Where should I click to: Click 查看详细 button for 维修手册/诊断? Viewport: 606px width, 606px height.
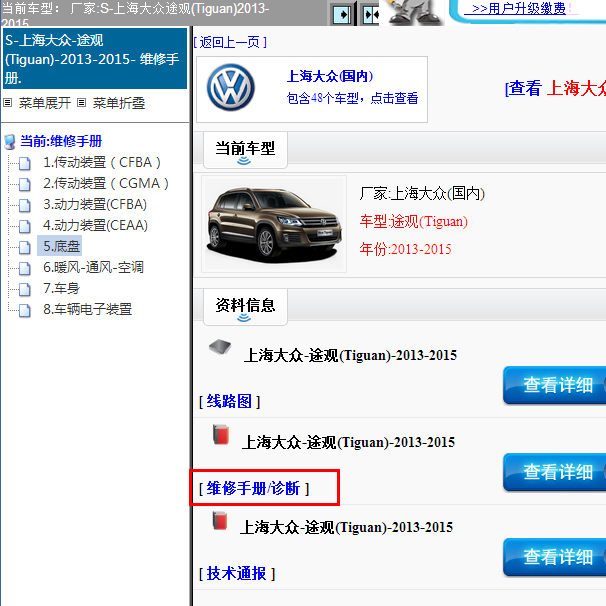click(x=555, y=472)
